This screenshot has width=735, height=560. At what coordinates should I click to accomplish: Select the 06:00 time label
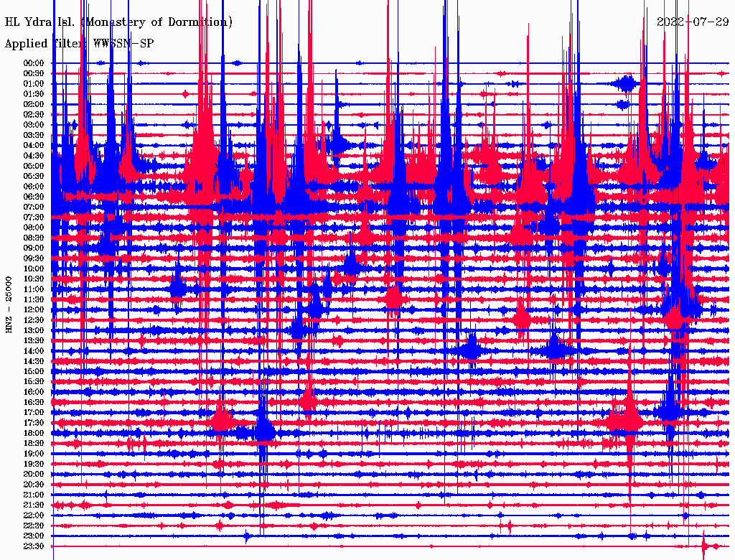click(x=33, y=187)
